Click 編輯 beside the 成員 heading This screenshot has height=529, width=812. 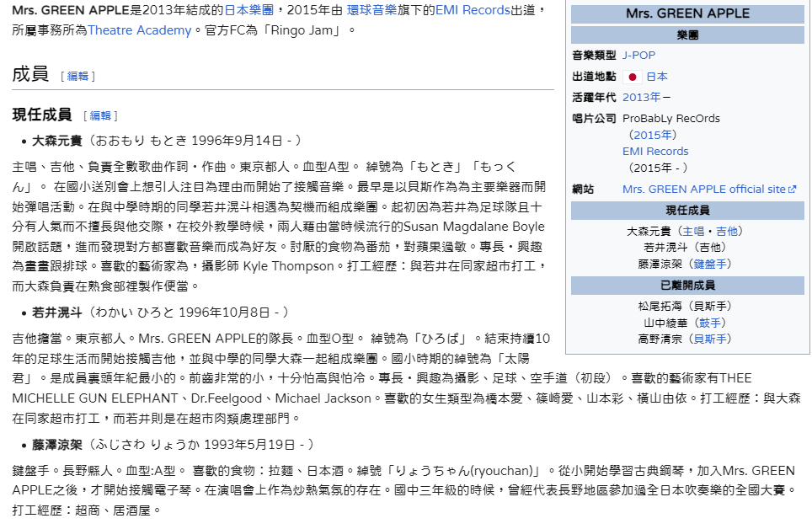pyautogui.click(x=77, y=76)
